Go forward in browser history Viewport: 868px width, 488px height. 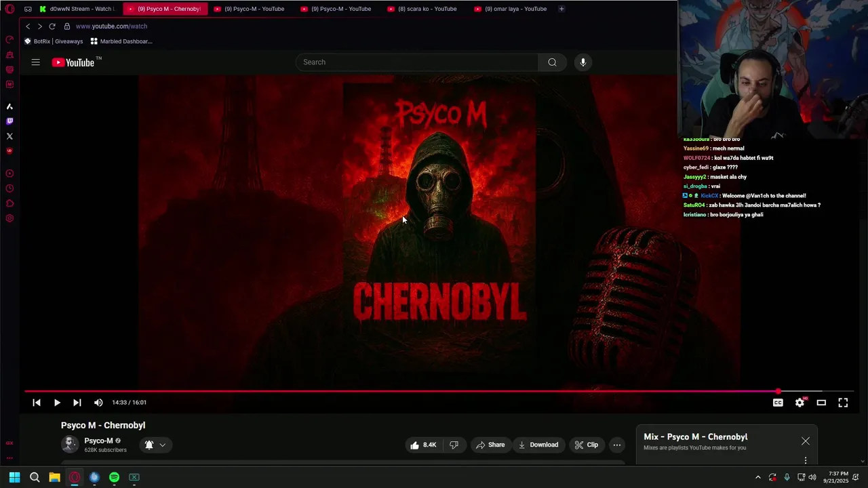pos(40,26)
